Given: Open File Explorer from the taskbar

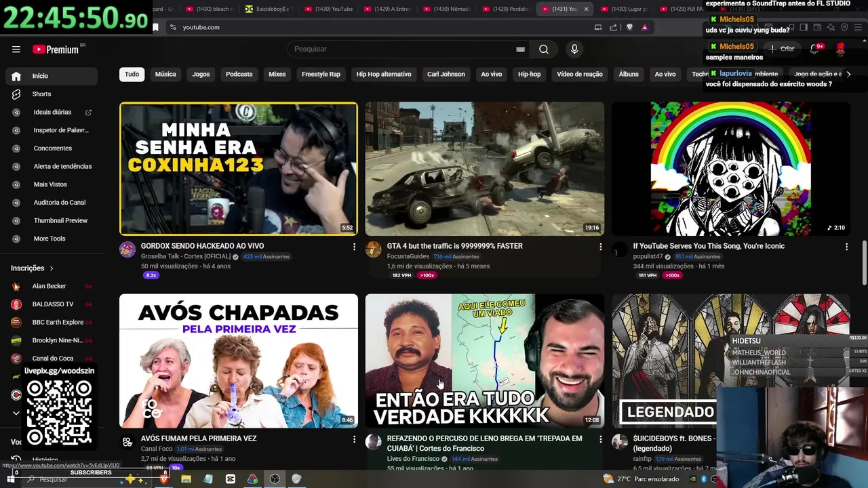Looking at the screenshot, I should [x=186, y=479].
